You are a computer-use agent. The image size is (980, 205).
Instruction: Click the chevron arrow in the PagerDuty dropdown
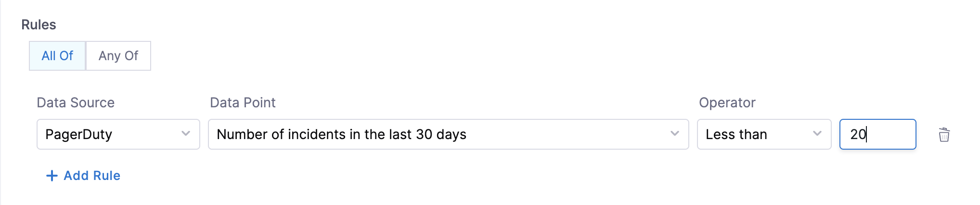(x=186, y=134)
